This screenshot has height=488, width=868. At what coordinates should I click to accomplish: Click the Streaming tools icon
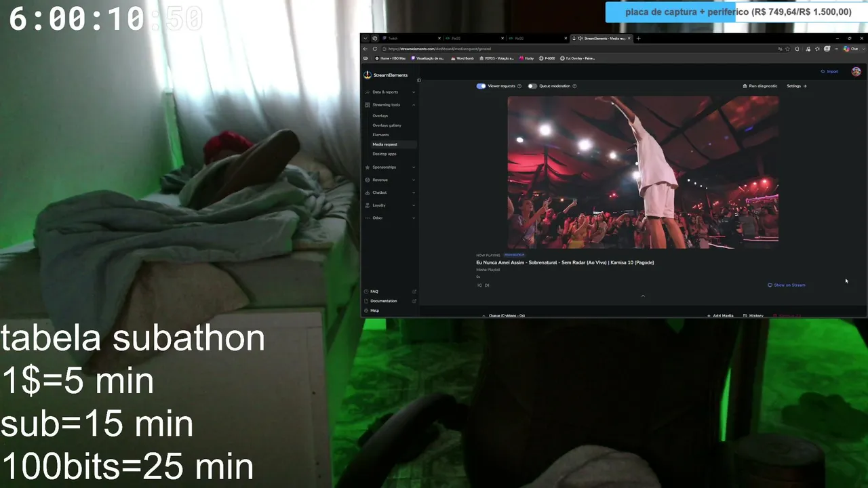368,105
